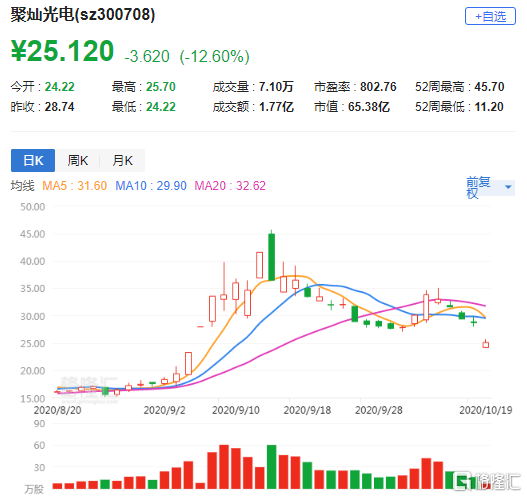The width and height of the screenshot is (527, 498).
Task: Click the 市值 value 65.38亿
Action: tap(369, 107)
